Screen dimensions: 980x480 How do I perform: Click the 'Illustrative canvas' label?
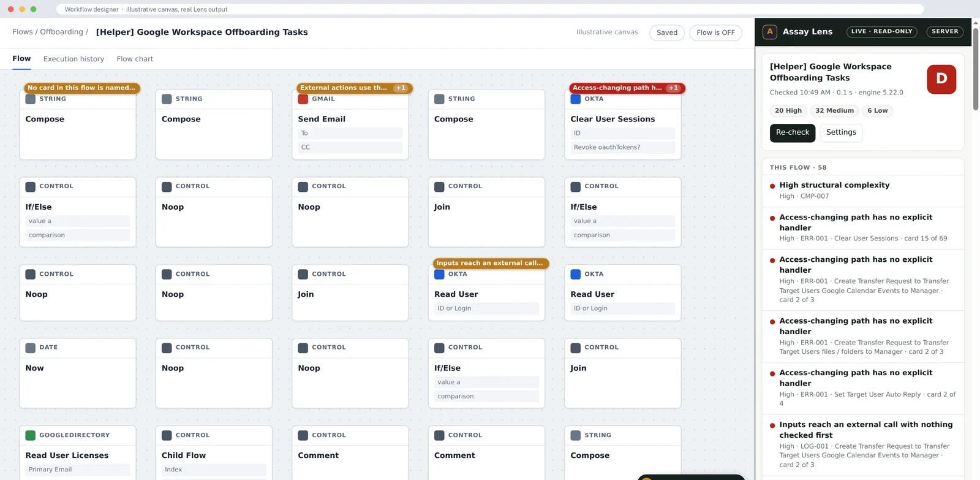(607, 32)
